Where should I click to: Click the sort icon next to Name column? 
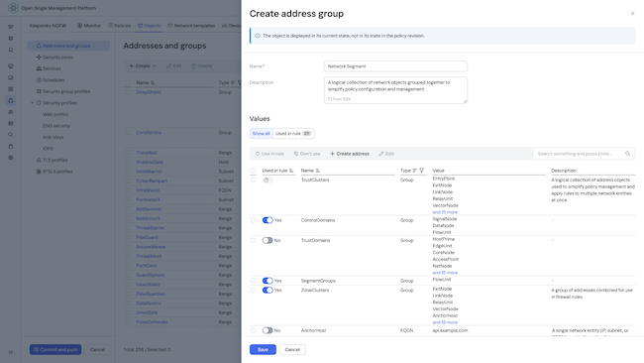point(318,171)
